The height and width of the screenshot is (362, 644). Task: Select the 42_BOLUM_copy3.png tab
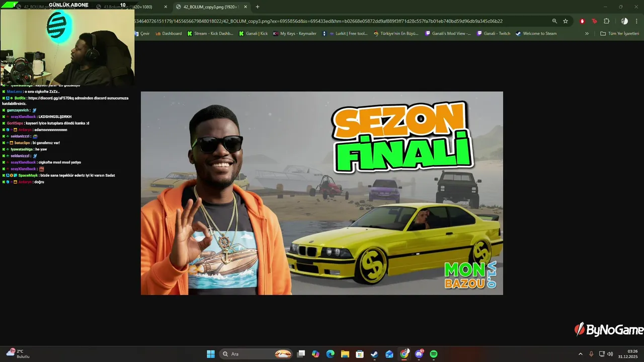click(212, 7)
